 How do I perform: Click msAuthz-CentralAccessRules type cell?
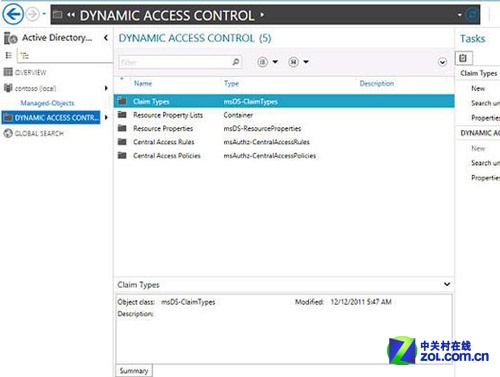click(x=266, y=142)
